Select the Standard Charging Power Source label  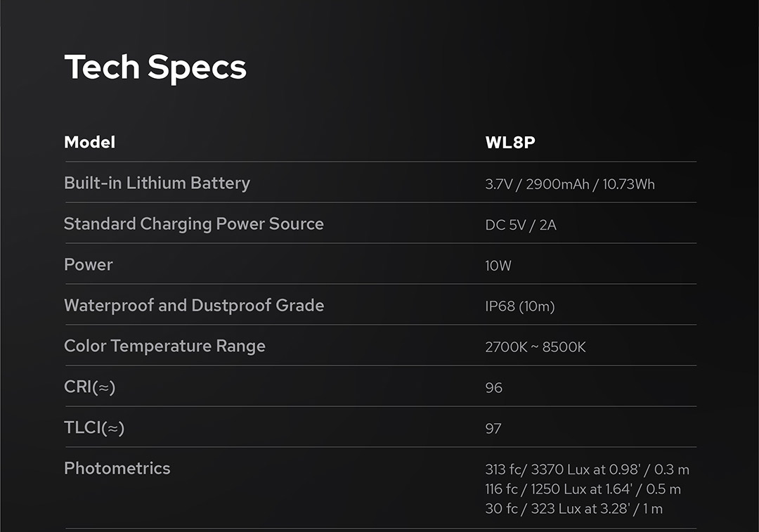tap(193, 224)
